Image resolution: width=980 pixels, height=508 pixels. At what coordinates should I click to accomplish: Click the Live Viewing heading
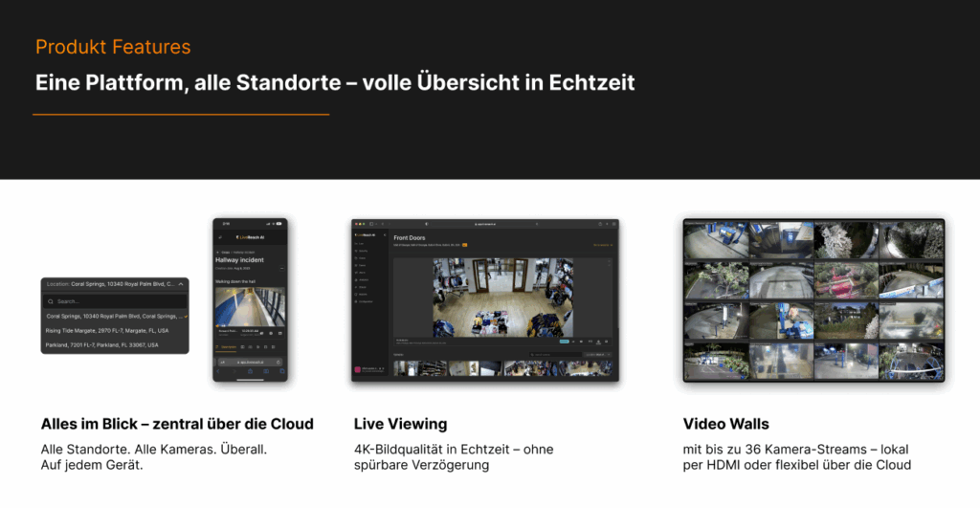[401, 424]
